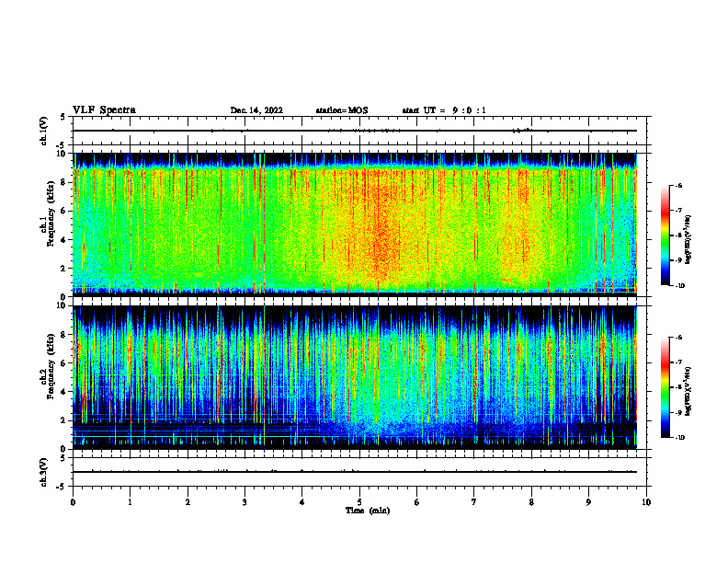This screenshot has height=563, width=728.
Task: Click time tick label "5" on x-axis
Action: [359, 502]
